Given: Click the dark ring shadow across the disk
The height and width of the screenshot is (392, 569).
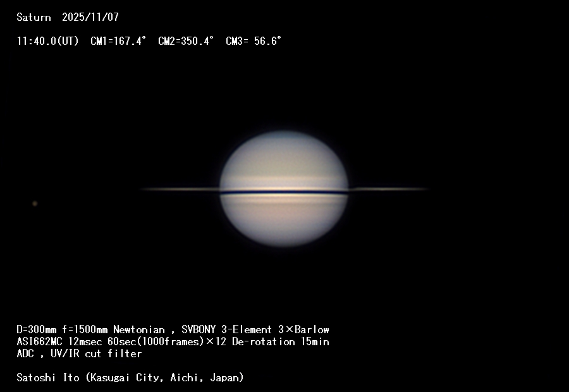Looking at the screenshot, I should point(284,192).
